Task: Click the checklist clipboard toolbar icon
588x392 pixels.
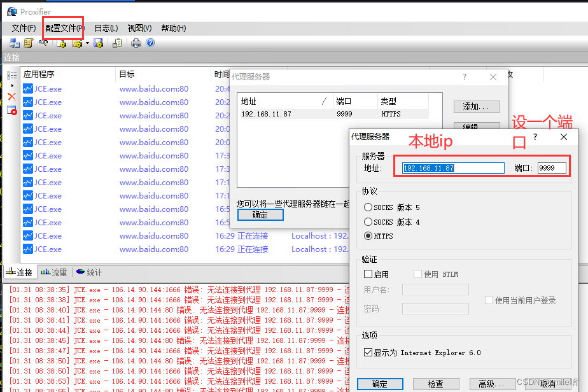Action: click(x=117, y=43)
